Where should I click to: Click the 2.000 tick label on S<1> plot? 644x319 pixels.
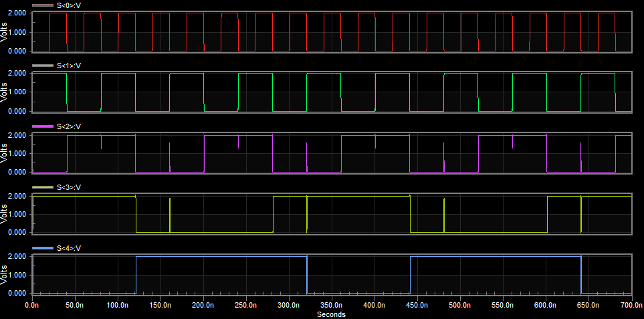click(19, 73)
